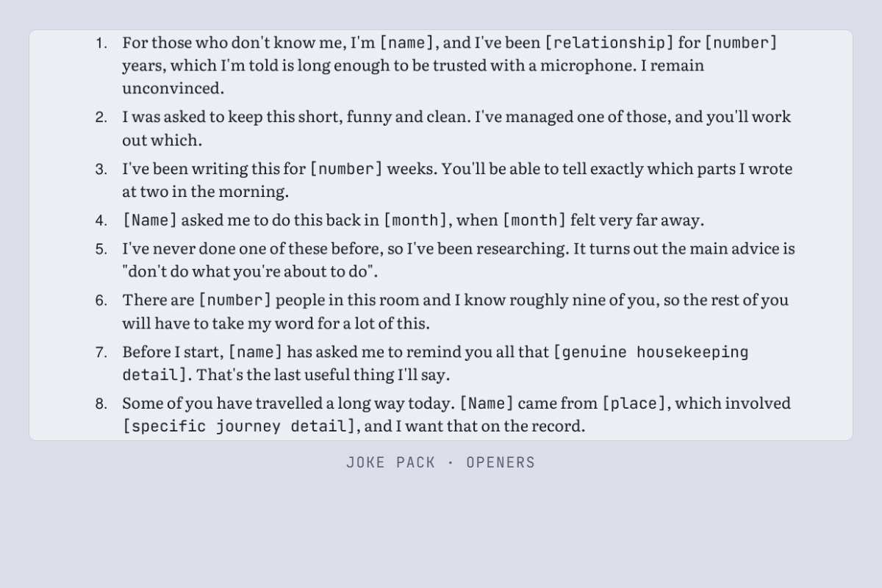Click the [relationship] placeholder in opener 1
882x588 pixels.
click(609, 43)
